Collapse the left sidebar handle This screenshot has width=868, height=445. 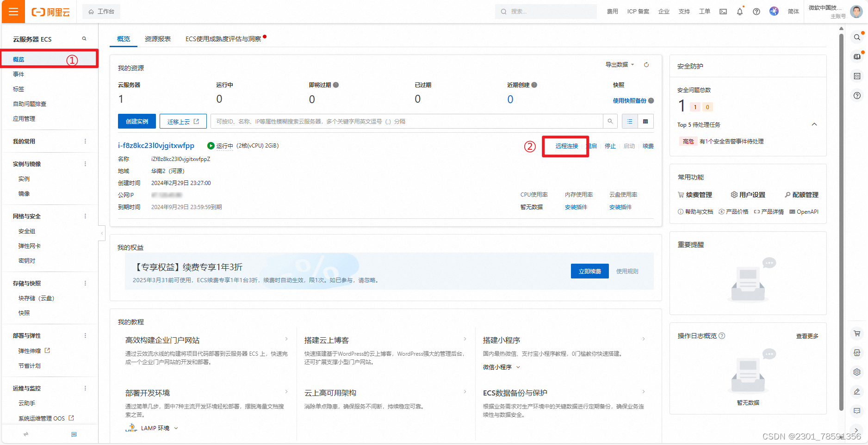[102, 233]
